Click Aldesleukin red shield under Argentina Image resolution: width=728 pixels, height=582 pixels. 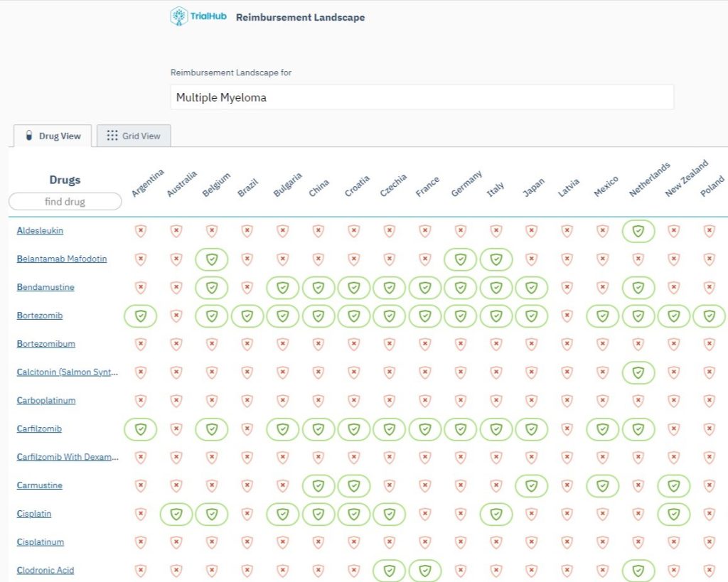tap(141, 231)
